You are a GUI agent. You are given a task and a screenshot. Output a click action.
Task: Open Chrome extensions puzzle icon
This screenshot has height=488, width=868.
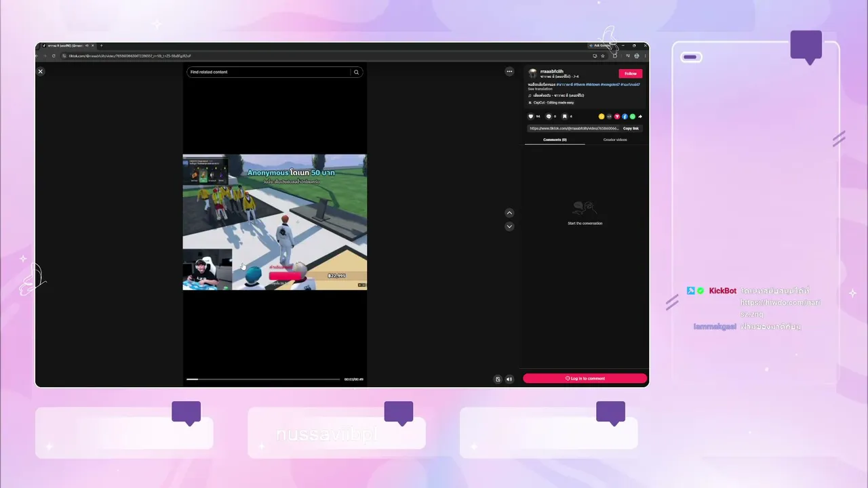pyautogui.click(x=614, y=56)
